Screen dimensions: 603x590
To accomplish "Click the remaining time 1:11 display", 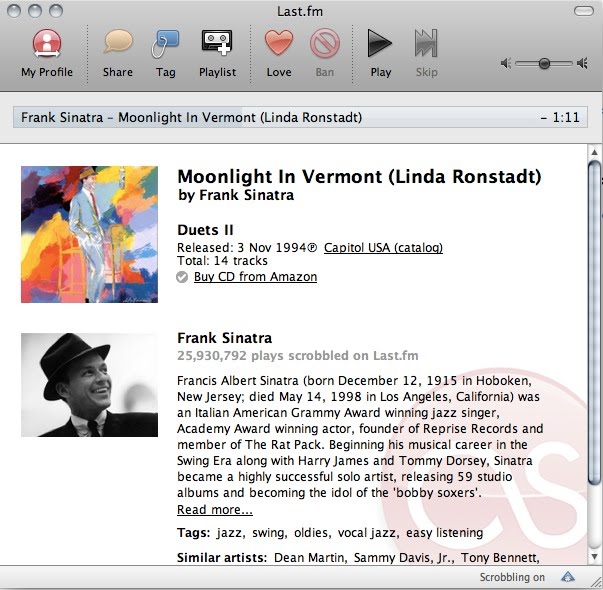I will click(560, 117).
